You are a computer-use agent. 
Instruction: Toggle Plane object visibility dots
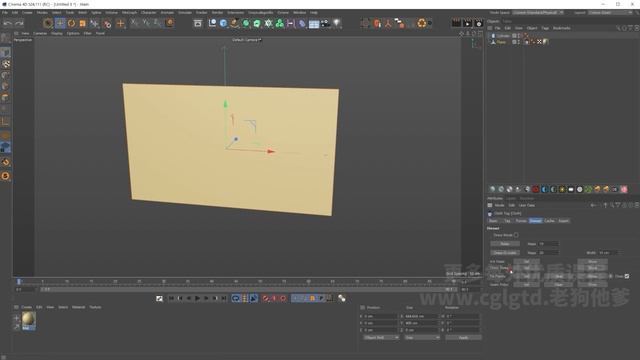[519, 42]
